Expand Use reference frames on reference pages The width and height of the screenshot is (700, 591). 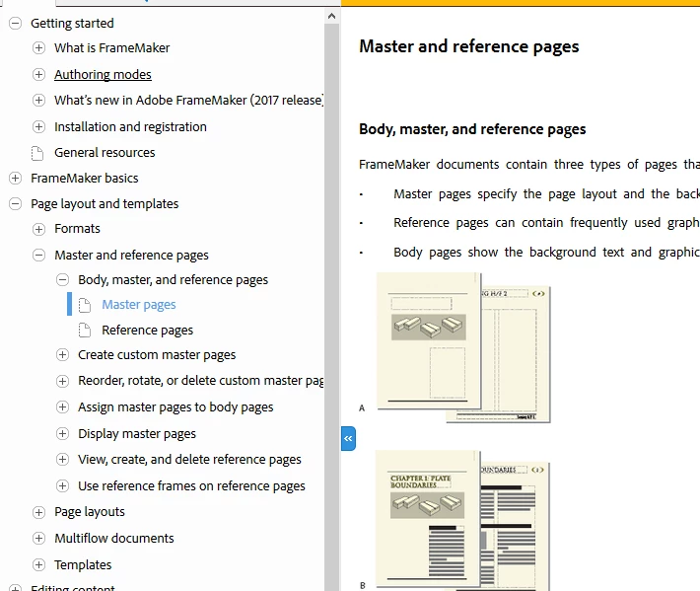pos(62,485)
